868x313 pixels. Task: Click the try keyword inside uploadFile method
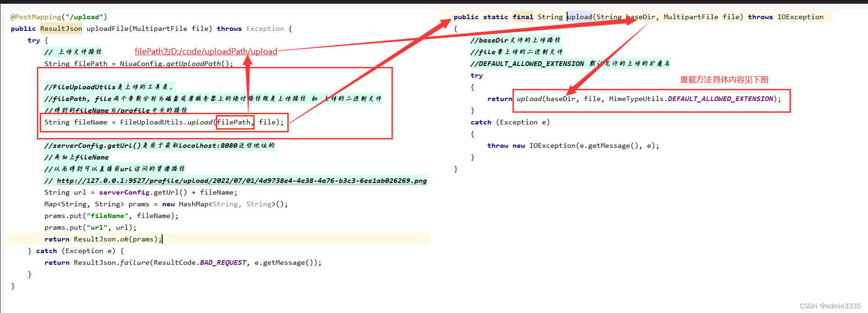click(x=34, y=40)
